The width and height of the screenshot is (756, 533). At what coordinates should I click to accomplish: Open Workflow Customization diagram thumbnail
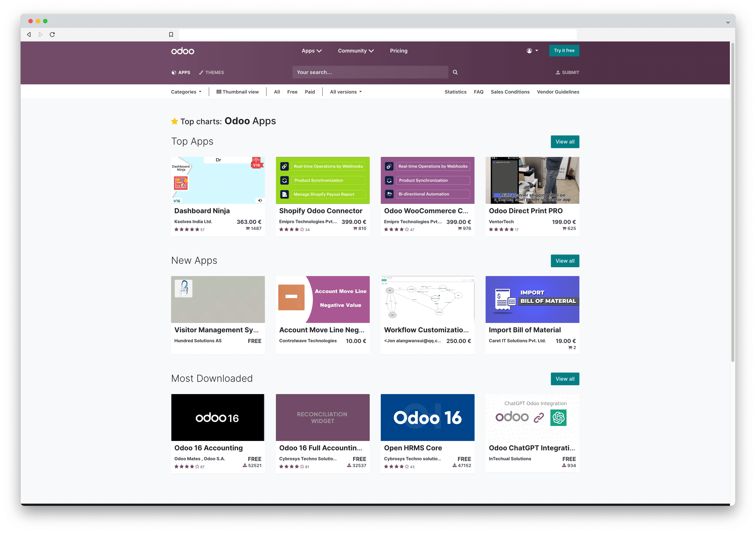click(x=427, y=299)
